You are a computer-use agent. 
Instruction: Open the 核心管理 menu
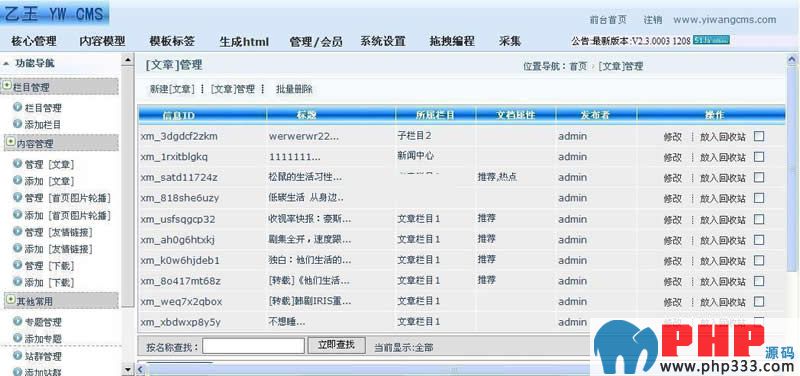click(34, 41)
